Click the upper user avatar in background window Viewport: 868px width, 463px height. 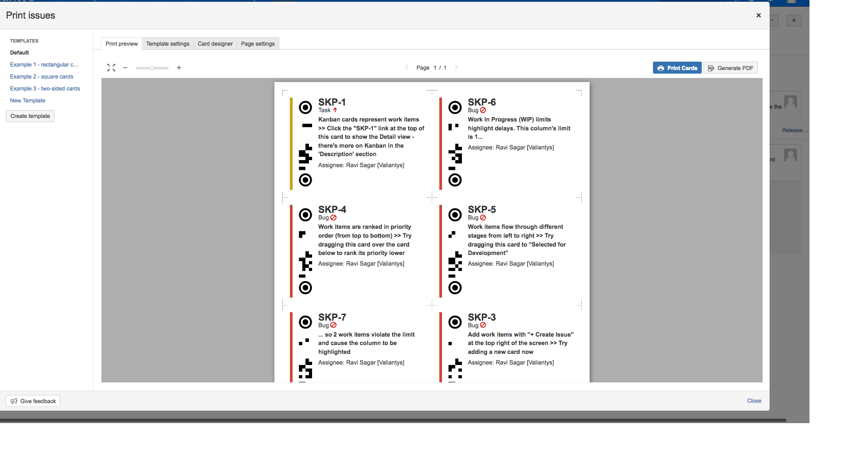[x=790, y=102]
